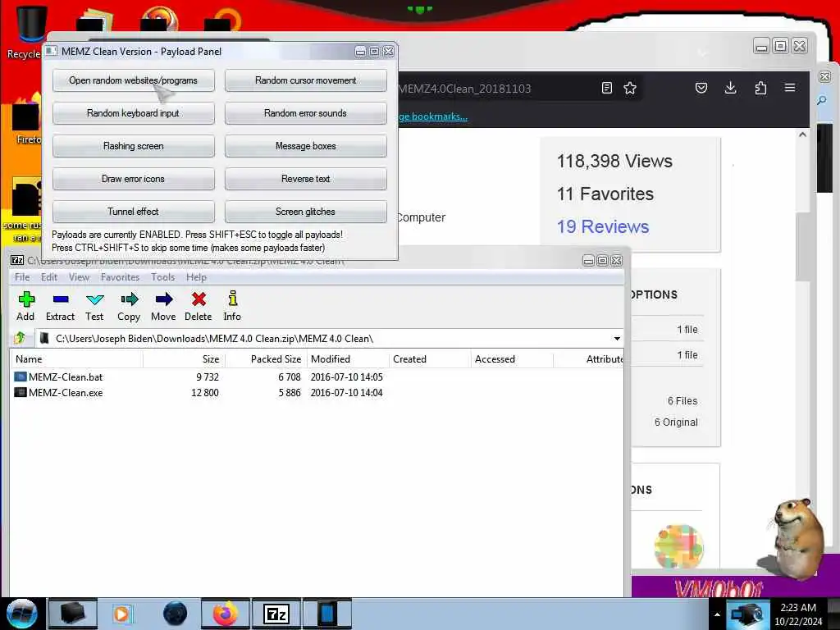Viewport: 840px width, 630px height.
Task: Open the MEMZ-Clean.exe file icon
Action: pyautogui.click(x=21, y=393)
